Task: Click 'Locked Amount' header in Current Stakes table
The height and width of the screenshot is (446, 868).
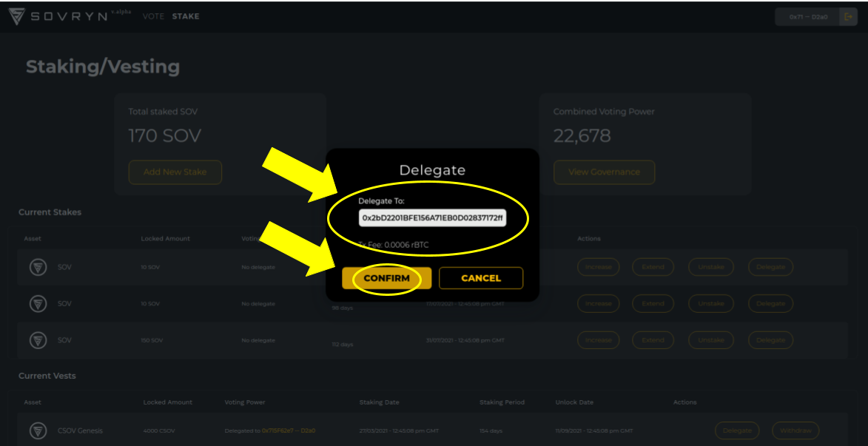Action: (x=166, y=238)
